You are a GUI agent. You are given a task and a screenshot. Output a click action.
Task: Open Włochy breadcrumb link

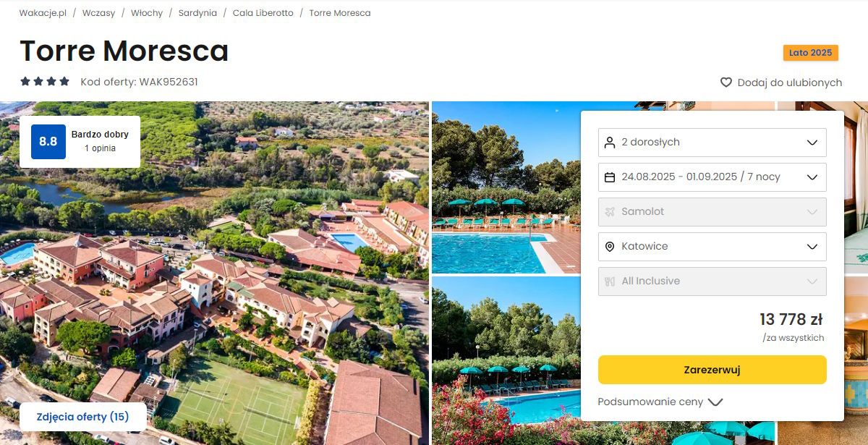click(147, 13)
